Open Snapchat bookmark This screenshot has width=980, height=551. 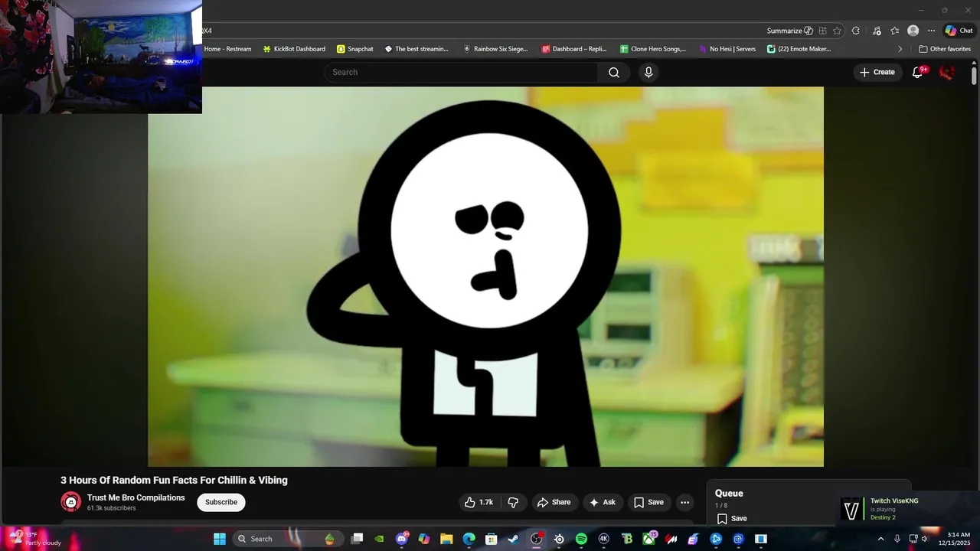[355, 49]
